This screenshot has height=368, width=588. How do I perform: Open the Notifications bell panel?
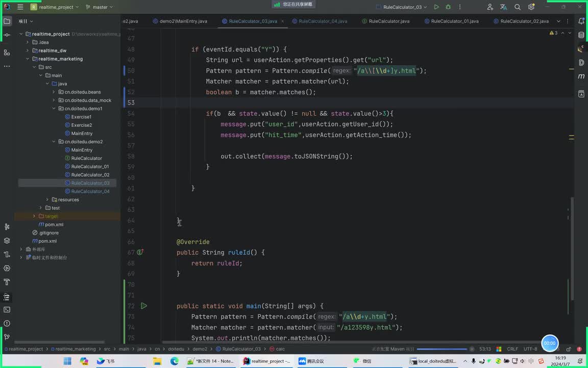coord(581,21)
